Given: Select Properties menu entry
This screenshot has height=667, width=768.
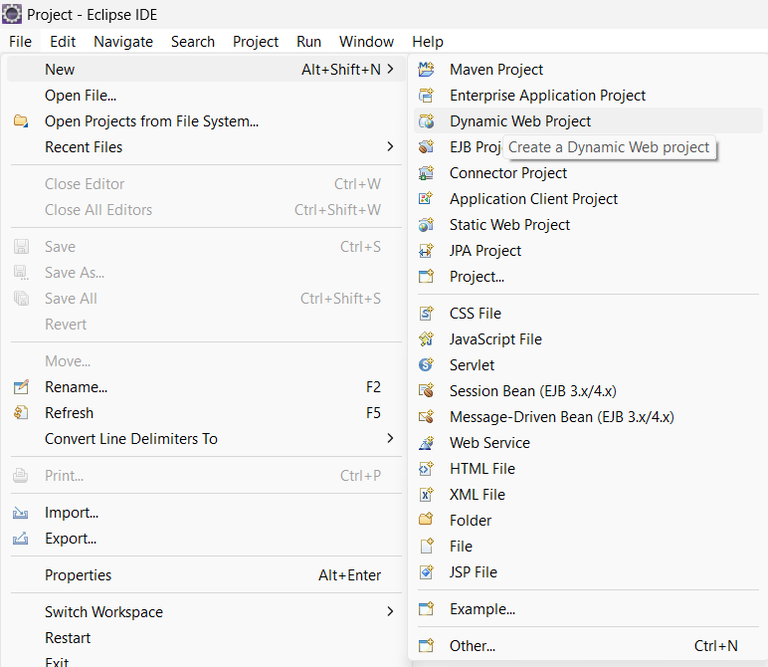Looking at the screenshot, I should [78, 575].
